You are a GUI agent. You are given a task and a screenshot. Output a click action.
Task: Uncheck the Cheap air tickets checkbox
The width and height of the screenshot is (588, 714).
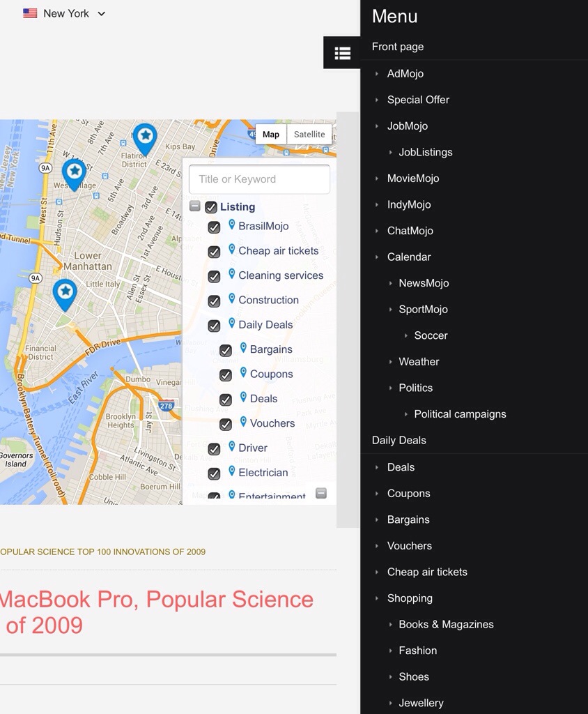click(x=214, y=252)
